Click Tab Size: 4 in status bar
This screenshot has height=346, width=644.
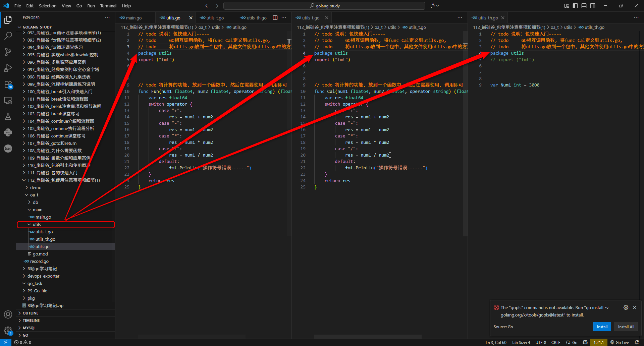[x=521, y=342]
